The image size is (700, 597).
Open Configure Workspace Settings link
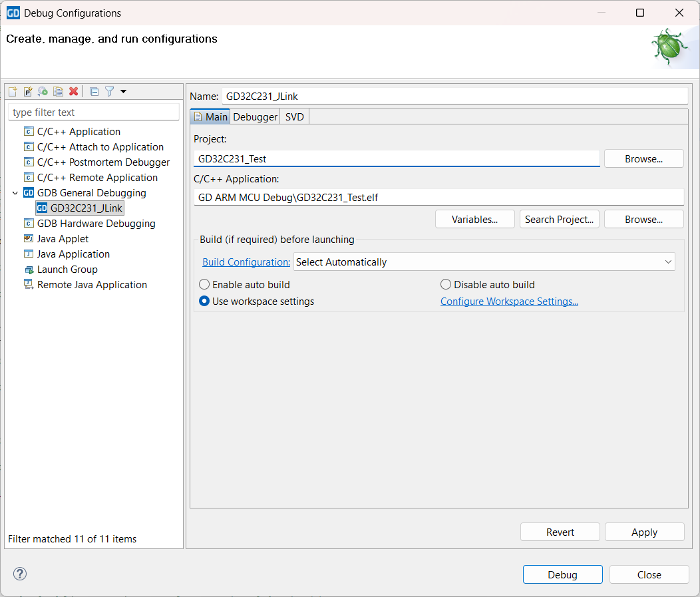pyautogui.click(x=509, y=301)
